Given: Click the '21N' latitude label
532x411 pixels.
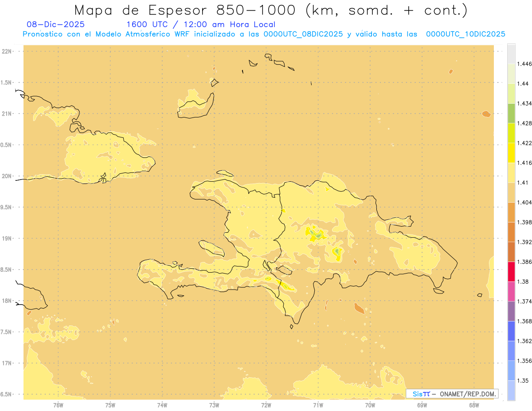Looking at the screenshot, I should [x=6, y=114].
